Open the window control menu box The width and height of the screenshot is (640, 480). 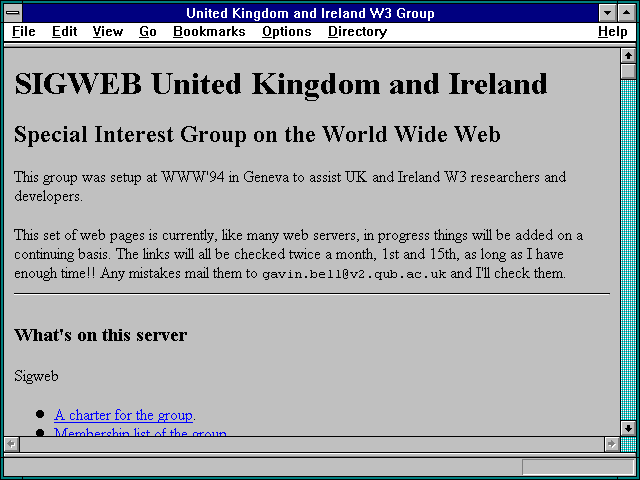click(x=13, y=13)
